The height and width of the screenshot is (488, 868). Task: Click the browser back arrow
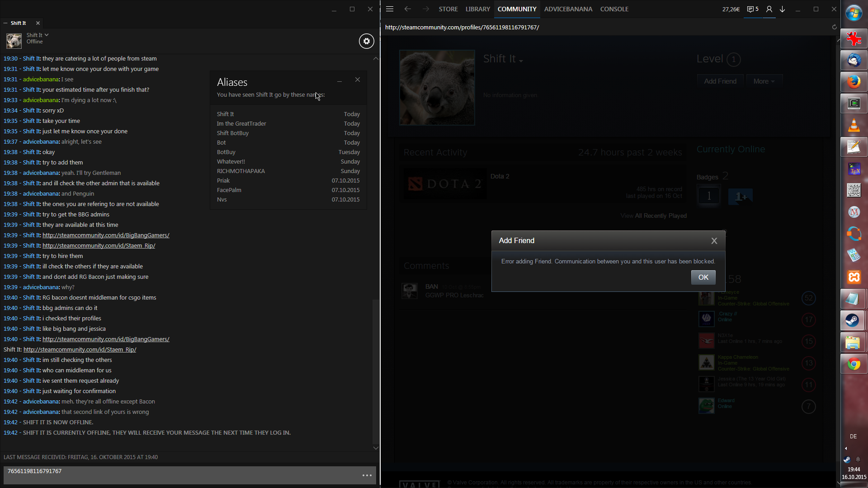click(x=407, y=9)
